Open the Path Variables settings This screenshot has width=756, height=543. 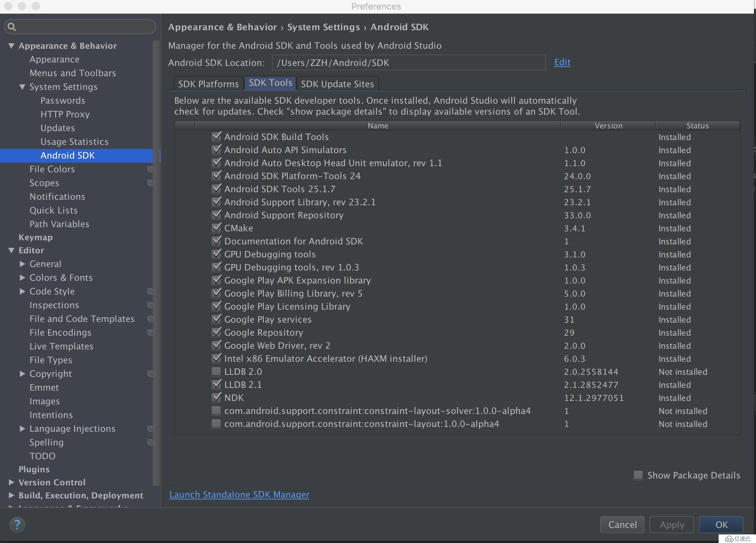(x=59, y=224)
